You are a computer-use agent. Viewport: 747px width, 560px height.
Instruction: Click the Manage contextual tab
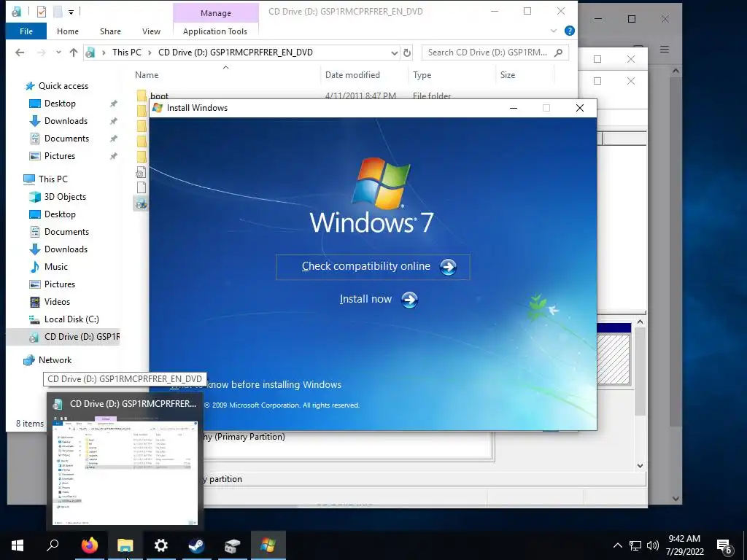pos(216,13)
